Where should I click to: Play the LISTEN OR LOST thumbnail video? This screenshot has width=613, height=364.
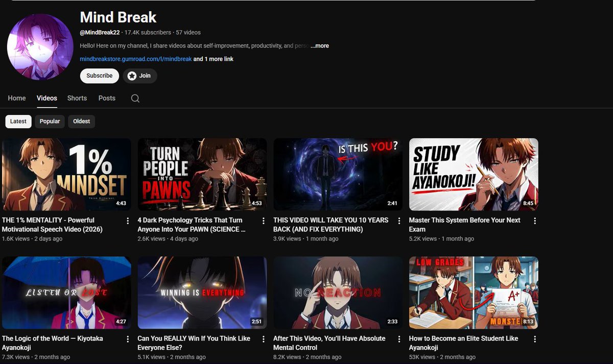point(66,293)
